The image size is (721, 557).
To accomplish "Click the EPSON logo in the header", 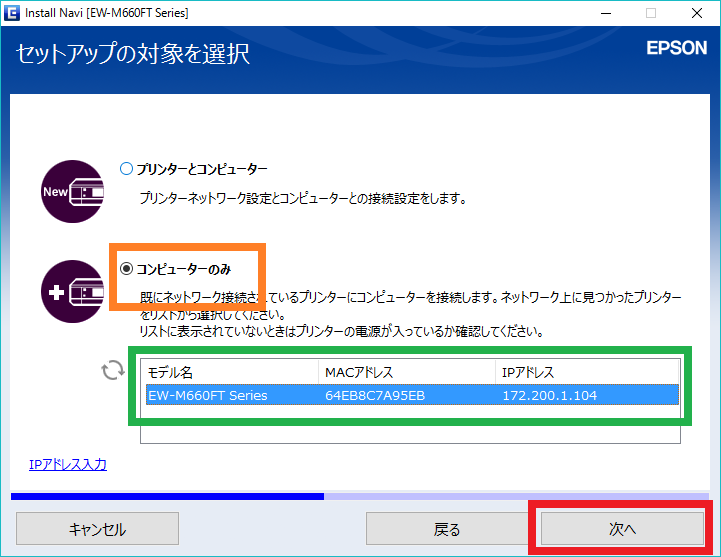I will [677, 49].
